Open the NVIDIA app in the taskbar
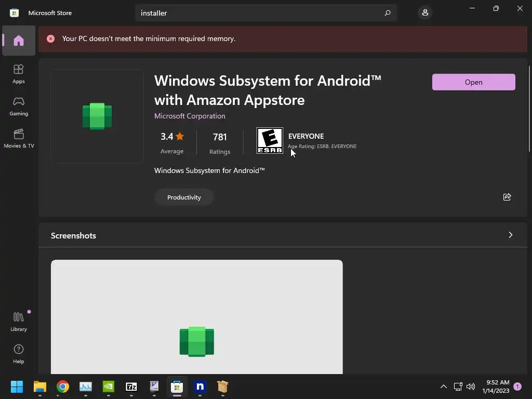532x399 pixels. point(109,387)
